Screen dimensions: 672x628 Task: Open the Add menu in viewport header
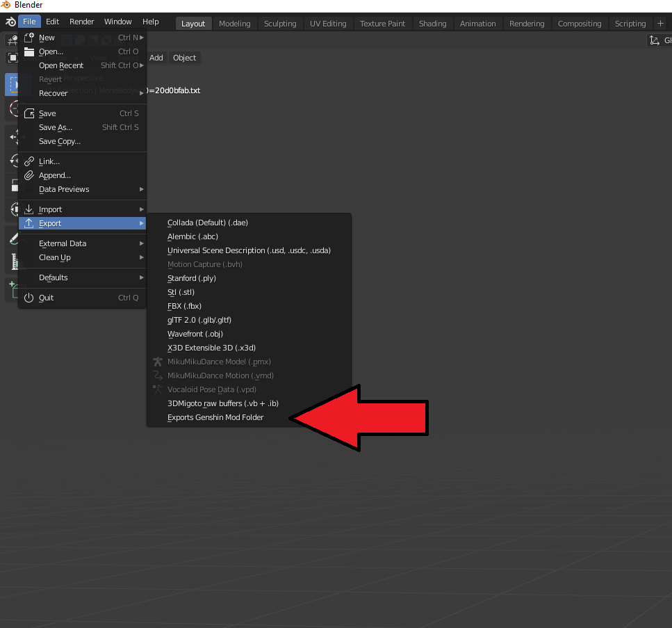coord(156,58)
